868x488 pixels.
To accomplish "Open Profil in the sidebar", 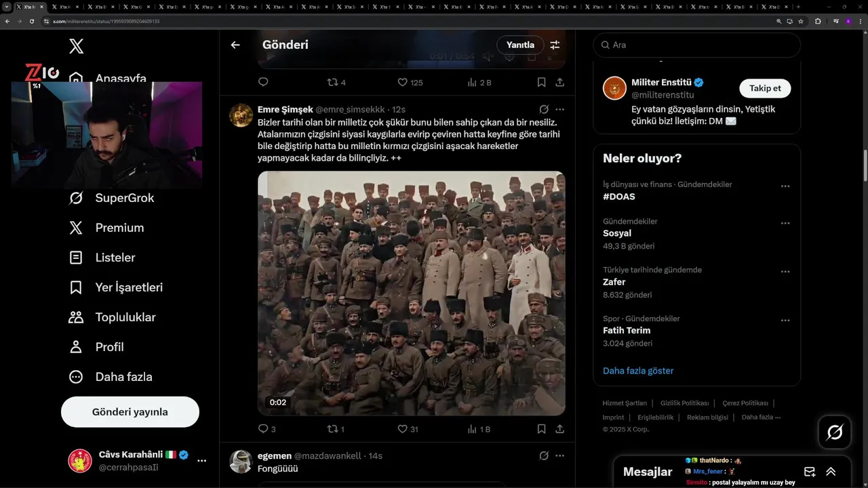I will pos(96,347).
